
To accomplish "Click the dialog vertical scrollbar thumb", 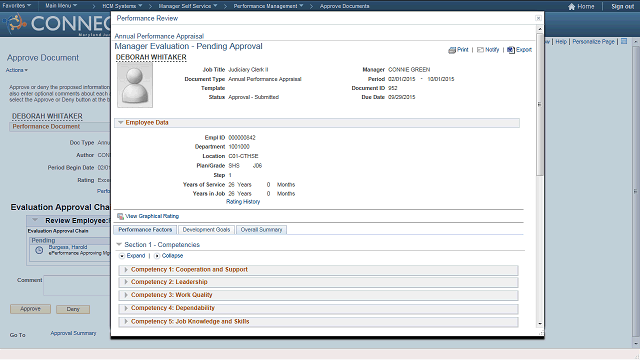I will pos(540,104).
